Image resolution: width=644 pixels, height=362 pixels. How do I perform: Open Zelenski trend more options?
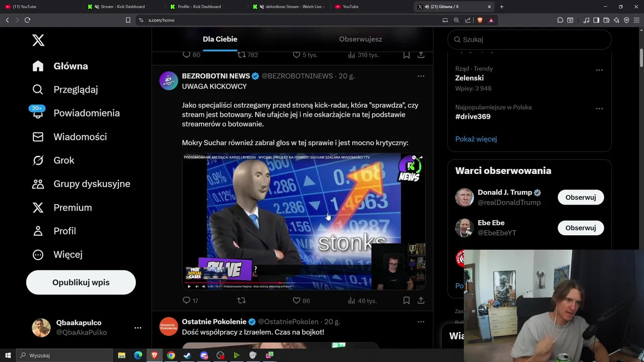click(x=599, y=70)
